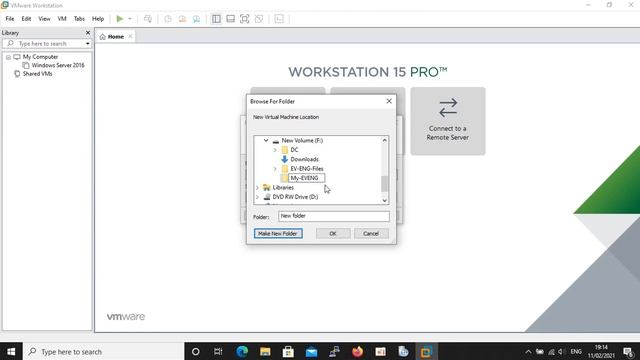Select Shared VMs in the Library
Screen dimensions: 640x360
pyautogui.click(x=38, y=74)
